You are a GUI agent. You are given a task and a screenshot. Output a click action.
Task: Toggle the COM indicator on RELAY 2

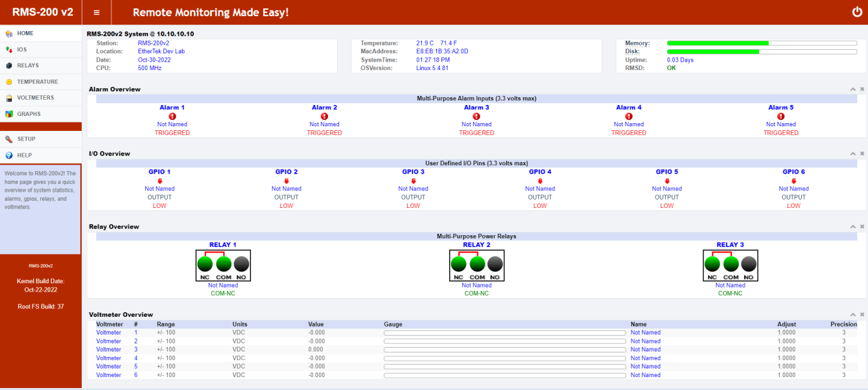477,264
